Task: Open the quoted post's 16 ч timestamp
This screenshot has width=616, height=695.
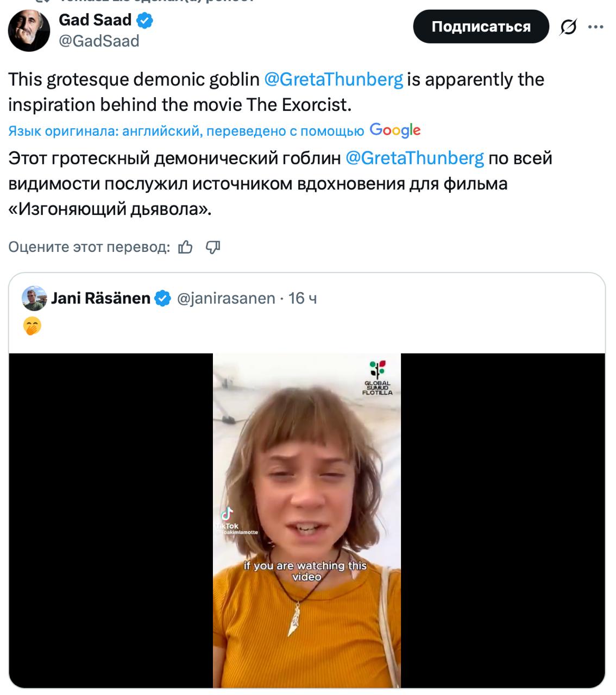Action: tap(303, 298)
